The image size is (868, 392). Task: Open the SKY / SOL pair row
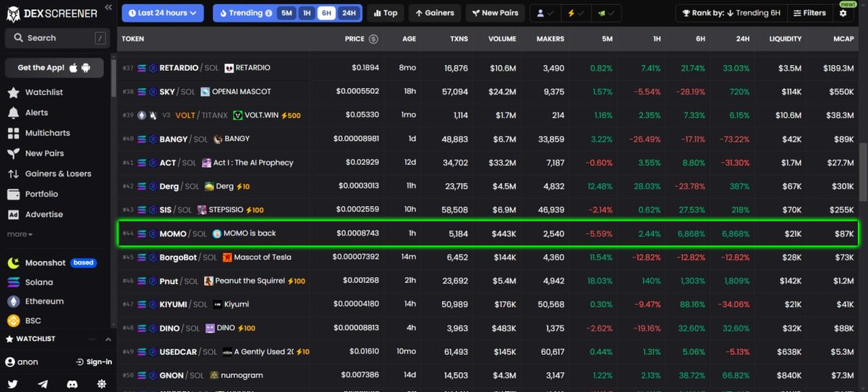pyautogui.click(x=488, y=92)
